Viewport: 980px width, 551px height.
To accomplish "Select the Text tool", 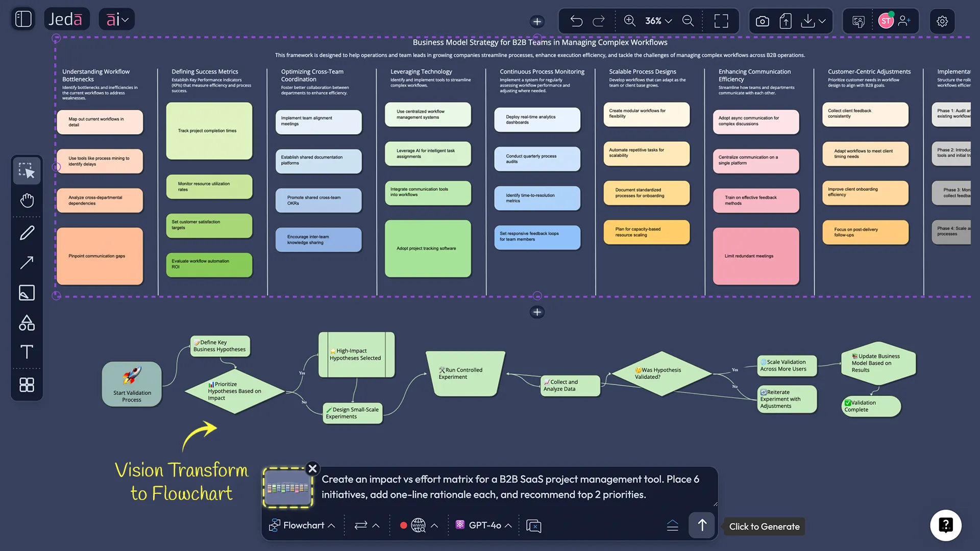I will (x=27, y=352).
